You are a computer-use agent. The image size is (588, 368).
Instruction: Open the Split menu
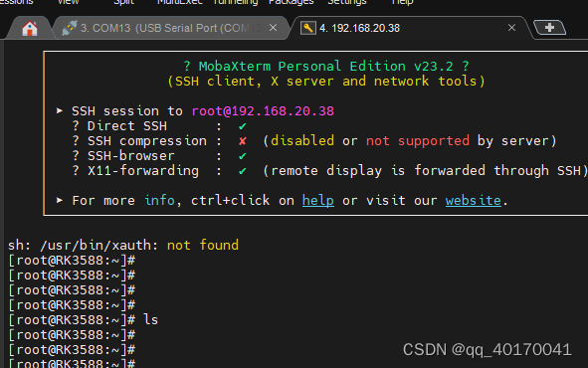(x=123, y=2)
